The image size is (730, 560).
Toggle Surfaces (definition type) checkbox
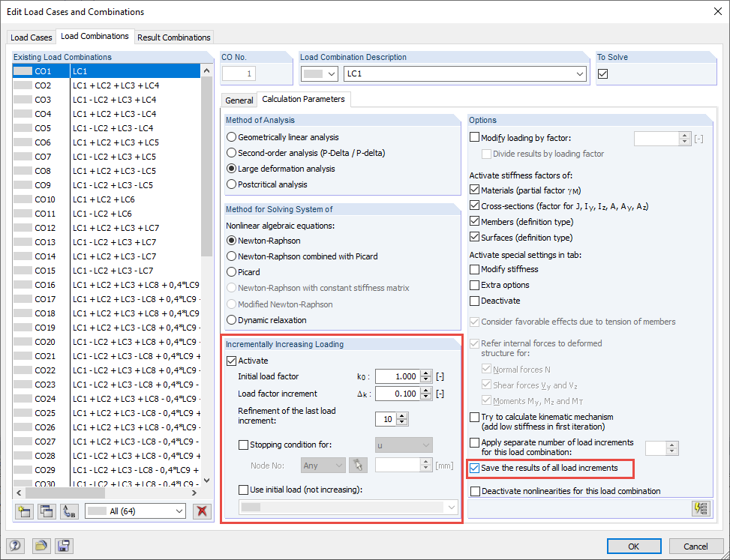coord(474,237)
